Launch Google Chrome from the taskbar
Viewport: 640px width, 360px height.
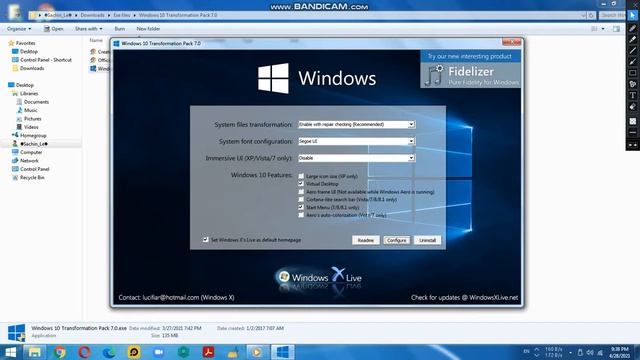coord(60,352)
